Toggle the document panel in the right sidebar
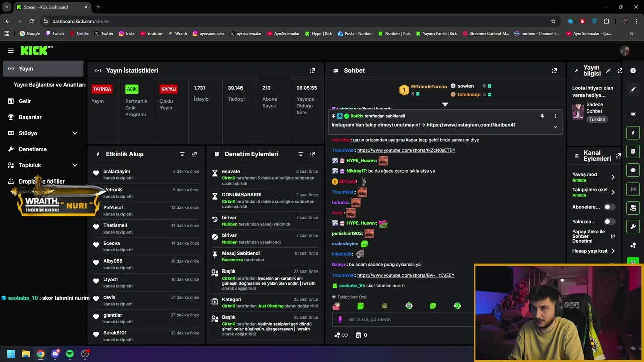The image size is (644, 362). [x=633, y=151]
